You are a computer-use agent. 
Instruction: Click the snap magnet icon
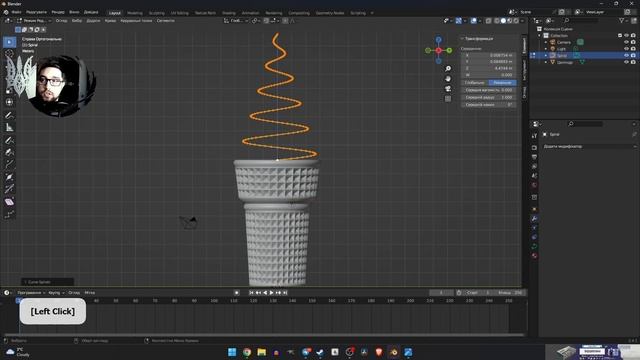(x=266, y=20)
